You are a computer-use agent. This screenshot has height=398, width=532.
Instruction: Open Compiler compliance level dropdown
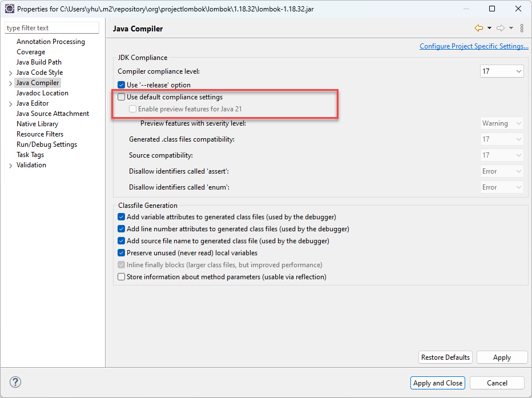502,71
